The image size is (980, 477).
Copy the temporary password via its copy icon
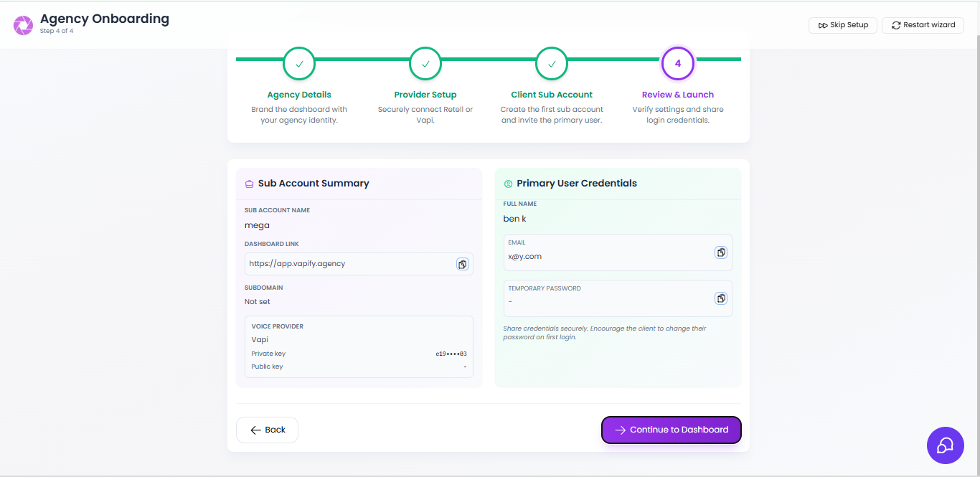pos(721,298)
